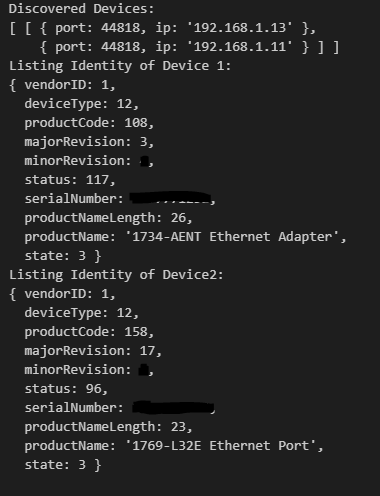Click the productNameLength value 26
The image size is (380, 496).
pos(179,218)
